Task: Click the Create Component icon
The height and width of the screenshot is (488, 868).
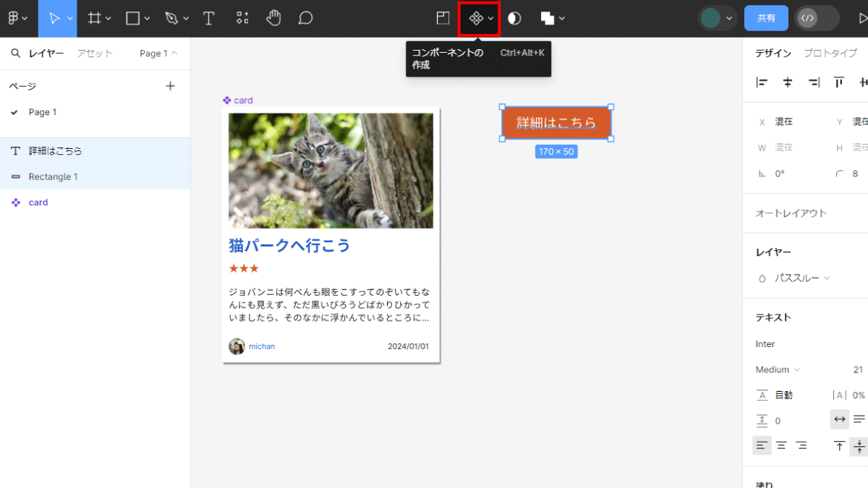Action: pyautogui.click(x=476, y=19)
